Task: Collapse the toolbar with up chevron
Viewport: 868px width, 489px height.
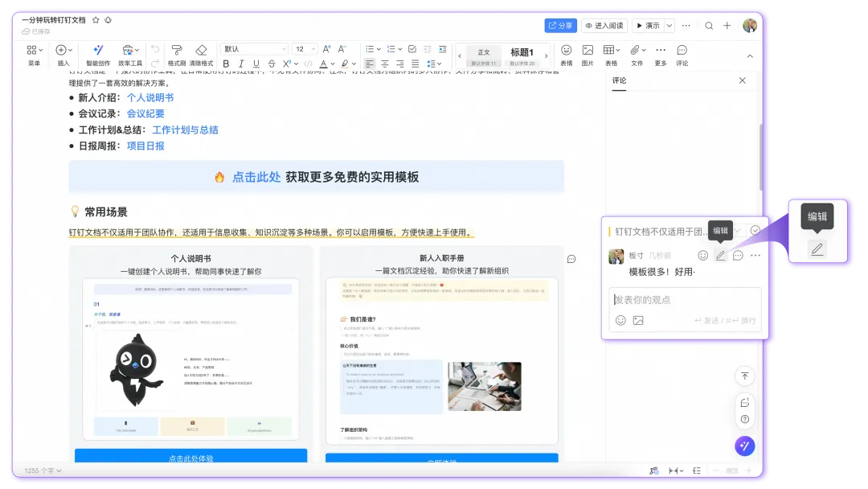Action: (x=750, y=56)
